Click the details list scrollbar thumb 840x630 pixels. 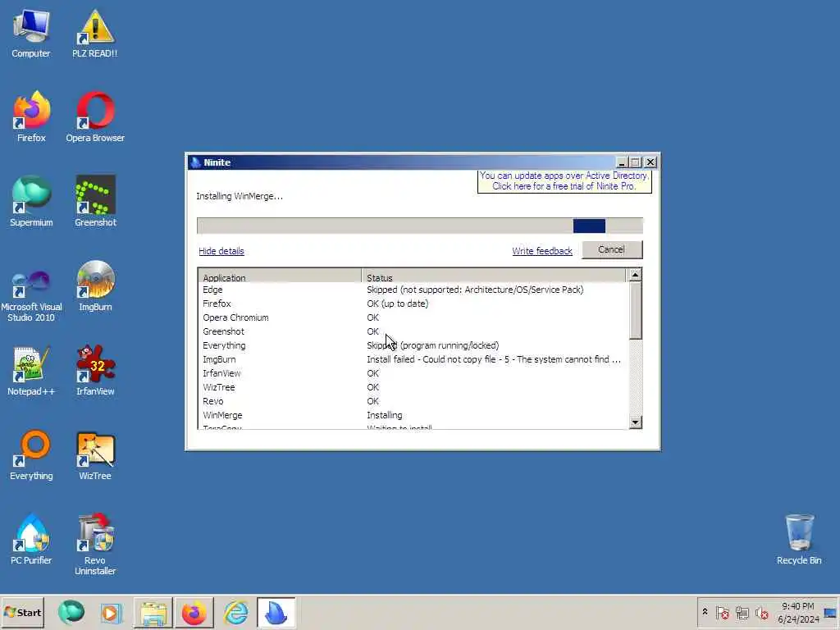[x=636, y=311]
